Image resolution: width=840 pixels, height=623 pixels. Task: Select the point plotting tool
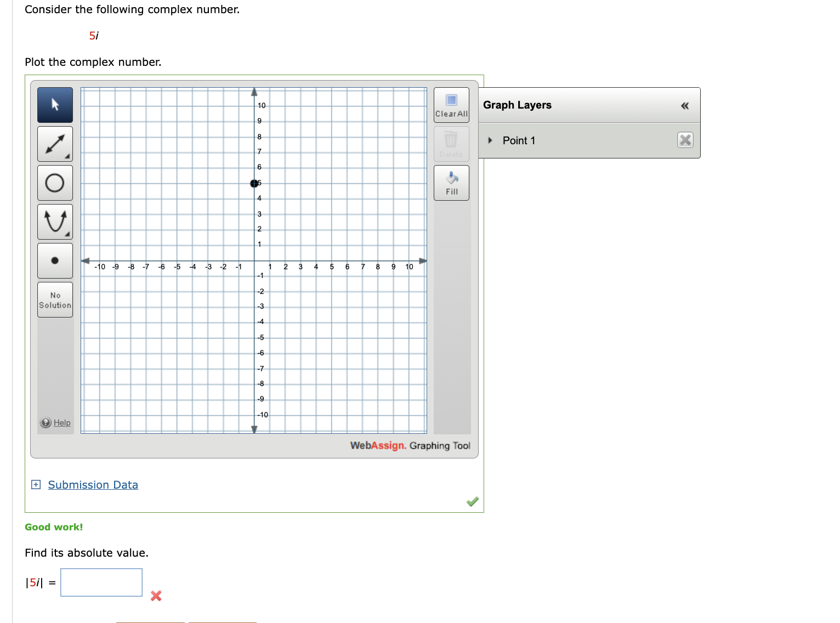coord(54,260)
